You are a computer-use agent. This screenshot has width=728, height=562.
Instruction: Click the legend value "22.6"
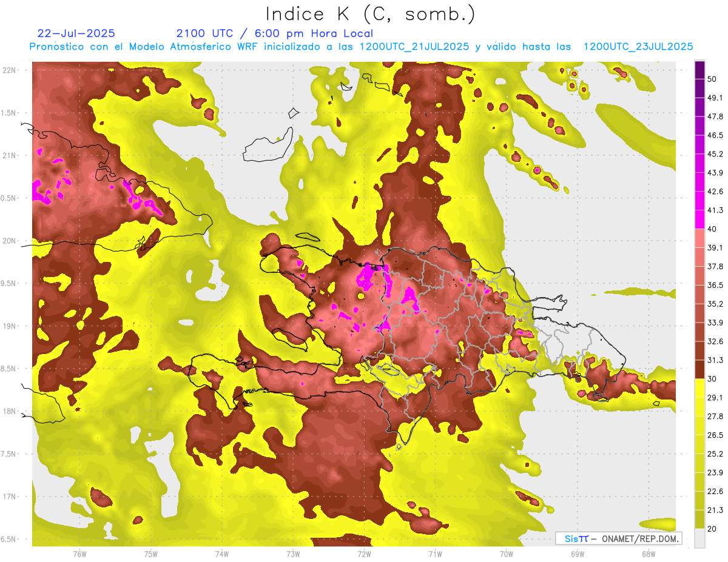pyautogui.click(x=715, y=491)
